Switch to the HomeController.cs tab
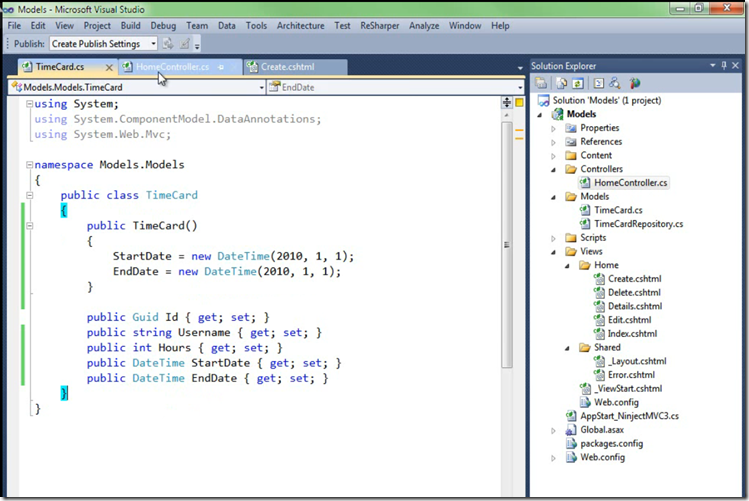This screenshot has height=501, width=749. (172, 67)
